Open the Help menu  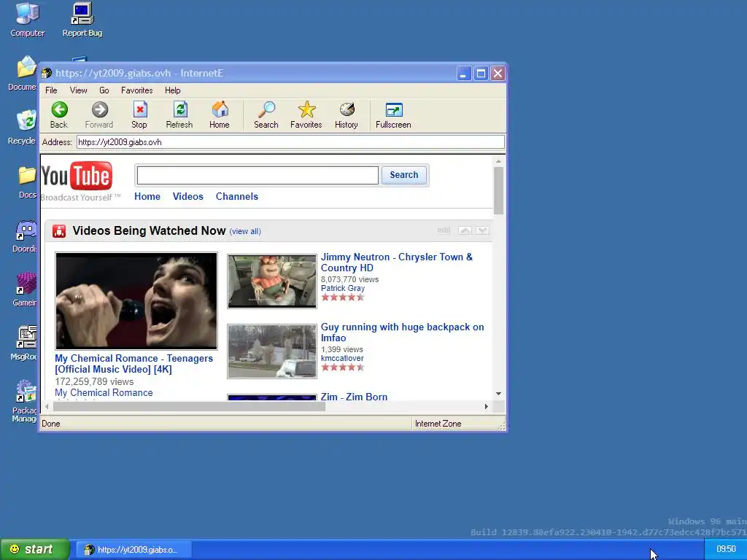pyautogui.click(x=172, y=90)
